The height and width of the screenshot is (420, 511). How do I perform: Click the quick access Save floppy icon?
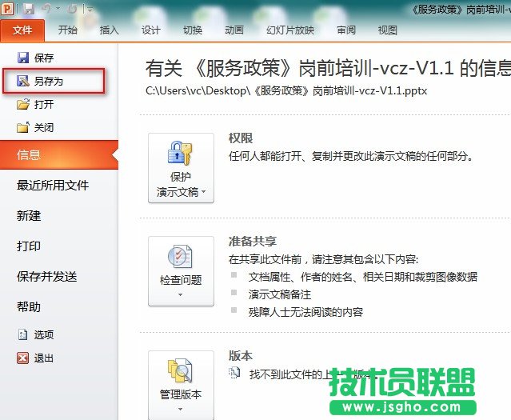(29, 9)
